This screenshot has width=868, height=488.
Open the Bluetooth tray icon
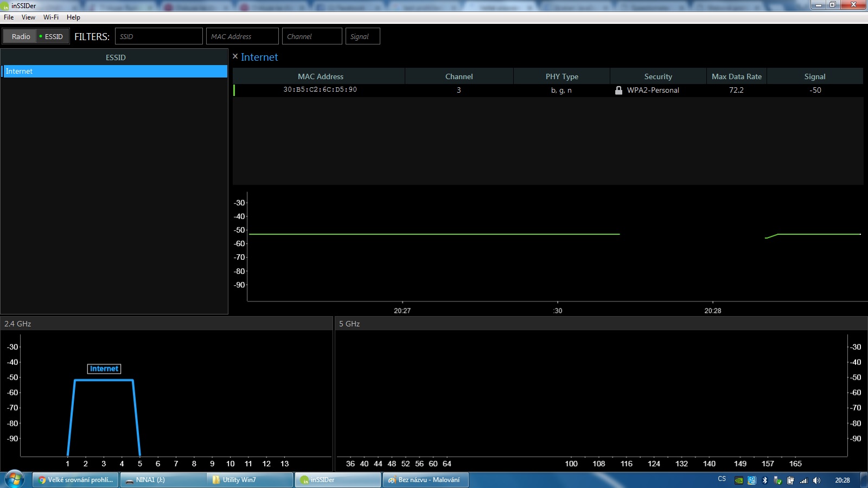[765, 480]
